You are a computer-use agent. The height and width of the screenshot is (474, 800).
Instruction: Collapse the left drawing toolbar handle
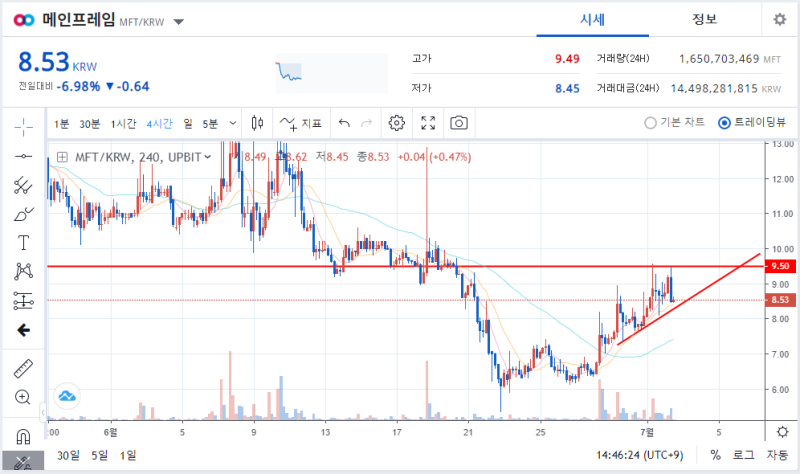tap(43, 412)
